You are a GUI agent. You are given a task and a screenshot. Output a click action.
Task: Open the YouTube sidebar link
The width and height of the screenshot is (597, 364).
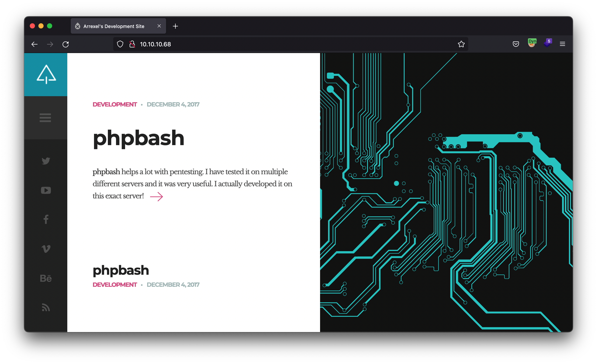pyautogui.click(x=46, y=190)
